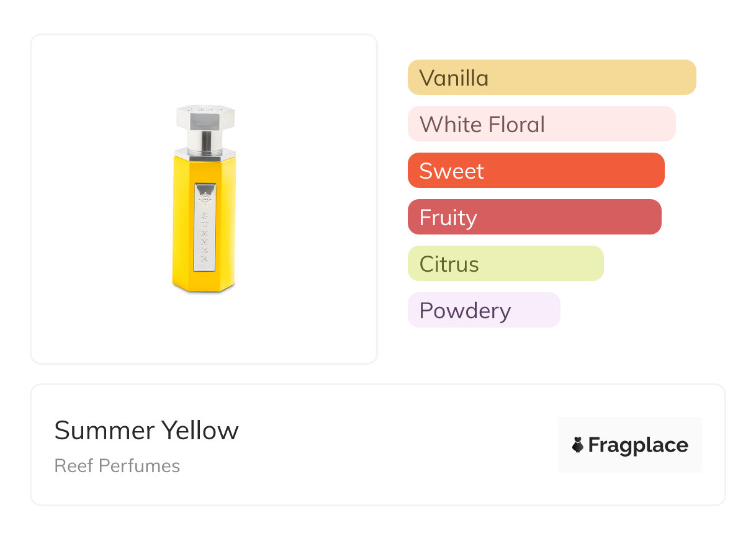Select the green Citrus accord bar

tap(505, 264)
